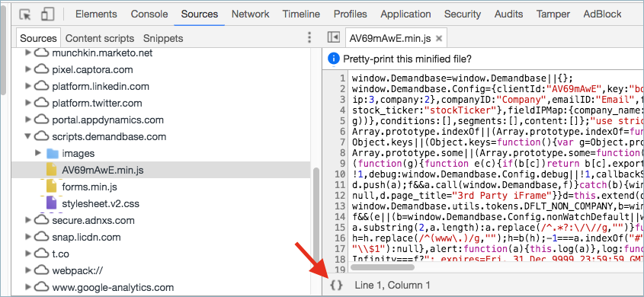Expand the munchkin.marketo.net domain
The width and height of the screenshot is (644, 297).
(28, 53)
